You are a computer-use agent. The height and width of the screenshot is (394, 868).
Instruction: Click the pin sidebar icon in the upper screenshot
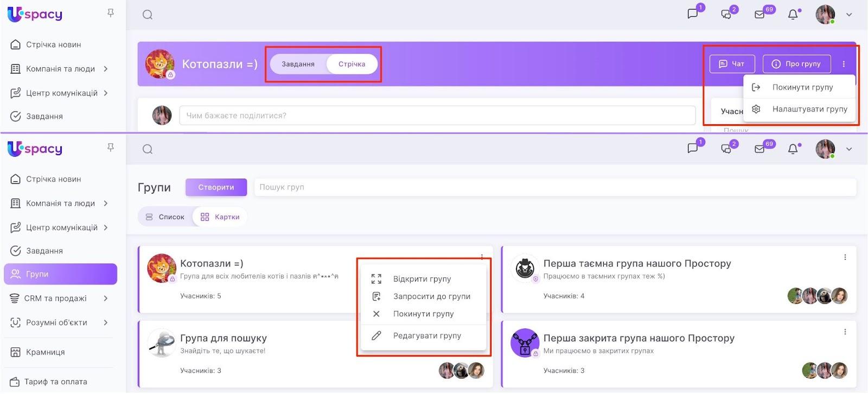tap(111, 13)
